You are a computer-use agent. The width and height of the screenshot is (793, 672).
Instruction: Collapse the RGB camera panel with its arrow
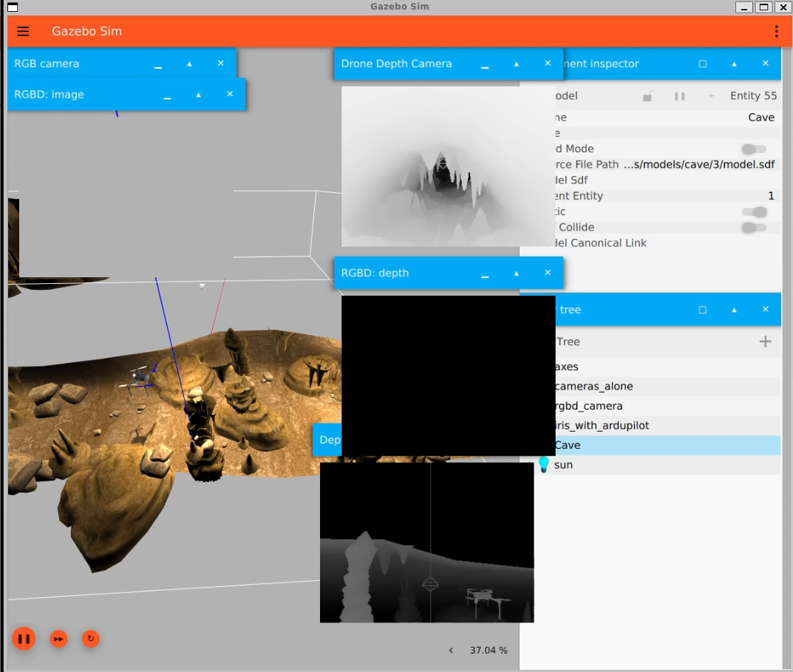(x=189, y=64)
